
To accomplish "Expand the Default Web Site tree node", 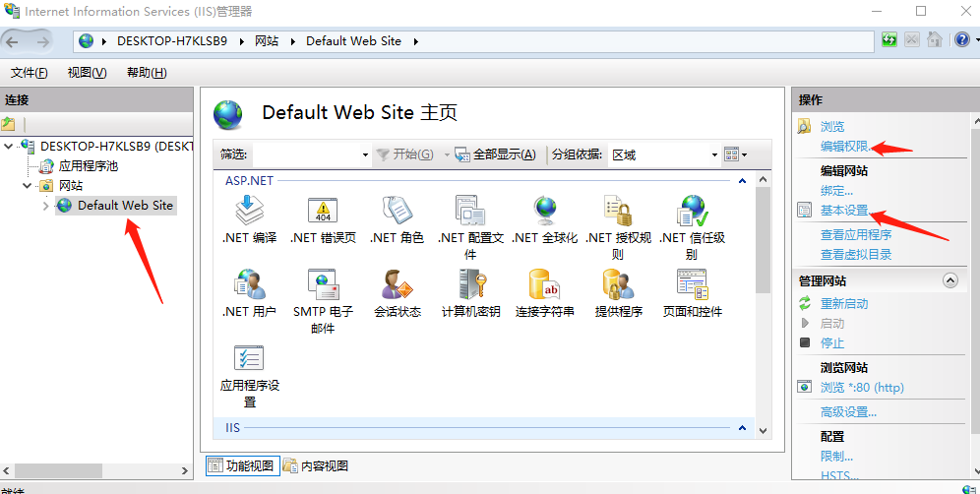I will pos(45,205).
